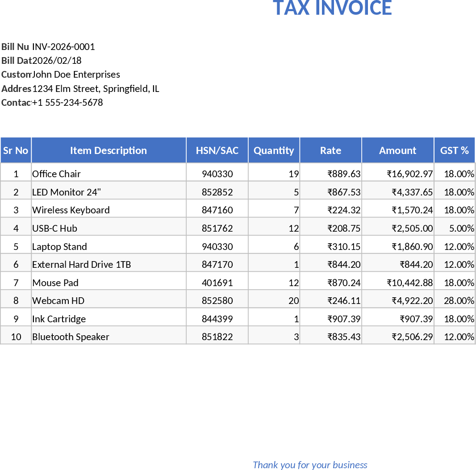Image resolution: width=476 pixels, height=470 pixels.
Task: Click the Bluetooth Speaker rate ₹835.43
Action: (330, 337)
